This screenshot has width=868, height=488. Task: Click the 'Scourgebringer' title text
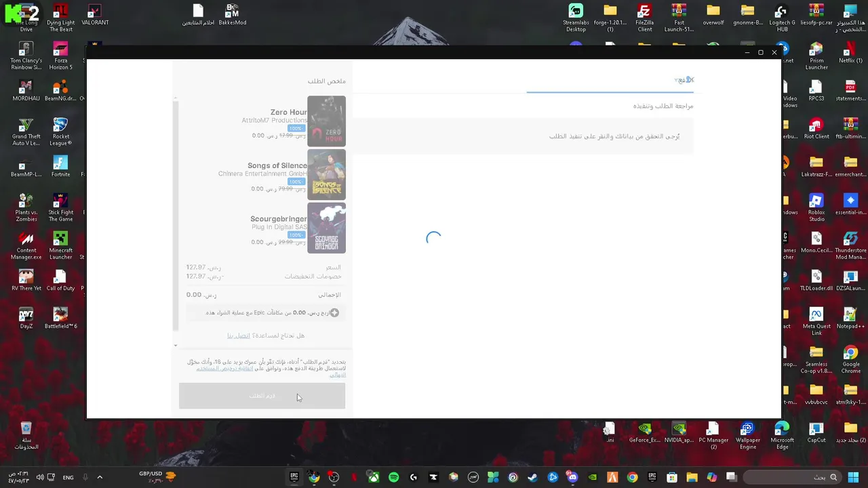tap(279, 219)
